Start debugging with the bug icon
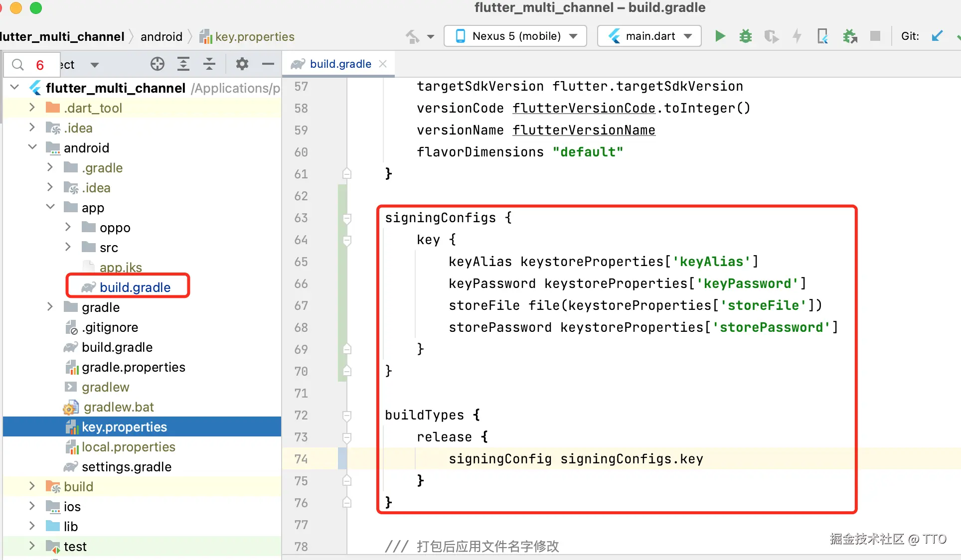Viewport: 961px width, 560px height. pyautogui.click(x=745, y=36)
